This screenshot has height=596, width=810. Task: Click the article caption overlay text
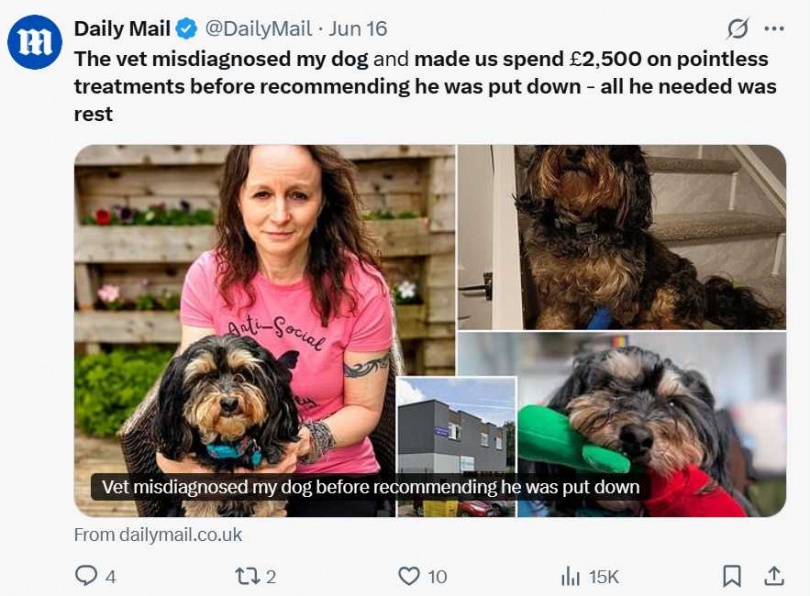371,488
